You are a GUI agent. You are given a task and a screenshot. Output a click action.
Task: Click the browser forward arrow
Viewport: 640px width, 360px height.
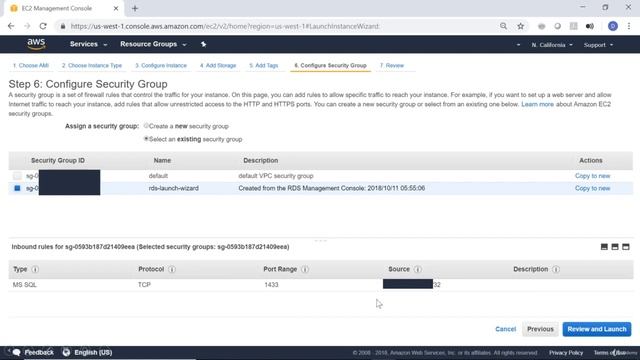[x=27, y=26]
